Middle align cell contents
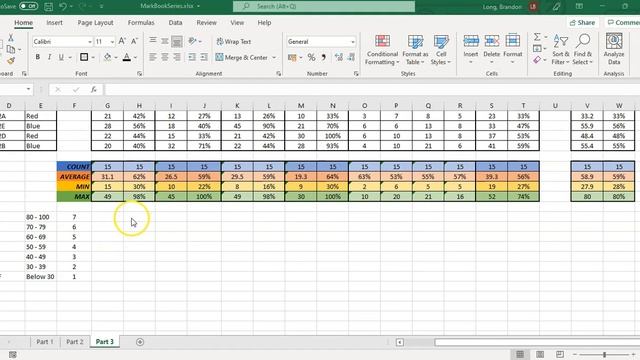The height and width of the screenshot is (360, 640). pos(164,41)
